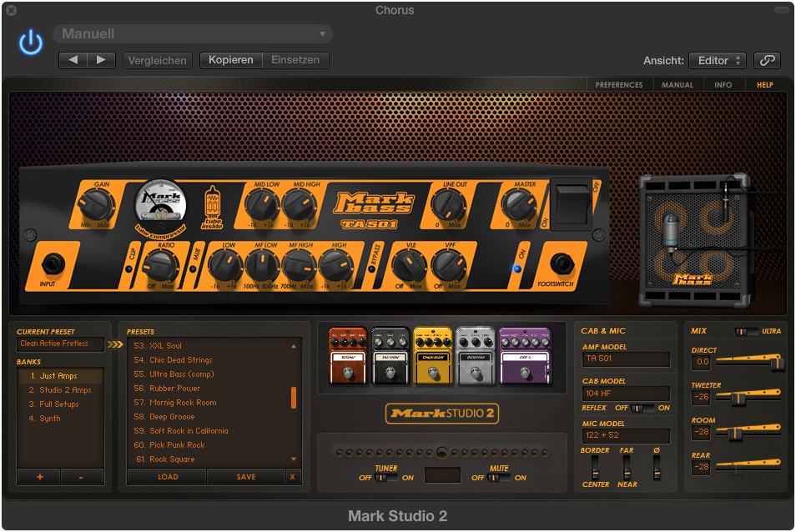Click the VPF filter knob

pos(448,266)
